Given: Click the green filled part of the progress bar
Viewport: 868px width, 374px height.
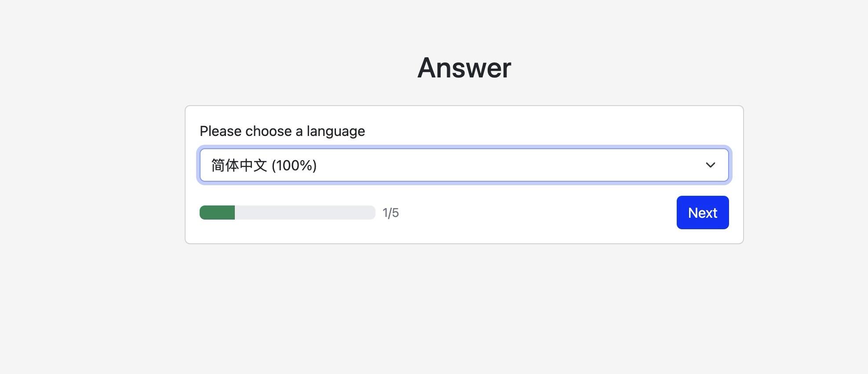Looking at the screenshot, I should click(217, 213).
